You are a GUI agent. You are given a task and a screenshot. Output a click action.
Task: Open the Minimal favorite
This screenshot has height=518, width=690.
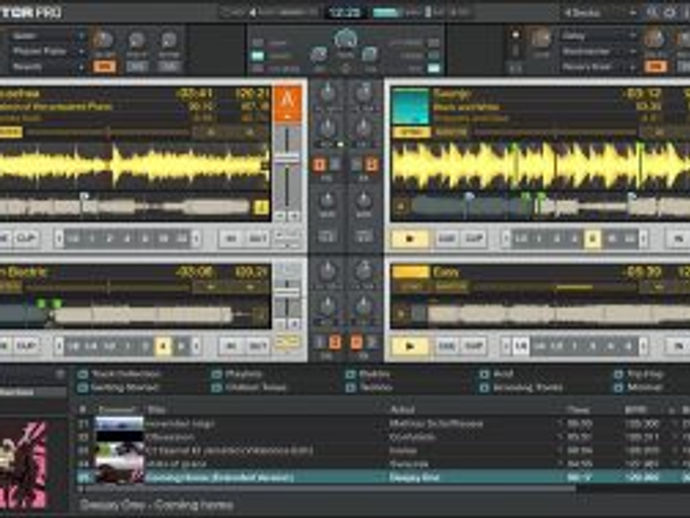pyautogui.click(x=639, y=388)
